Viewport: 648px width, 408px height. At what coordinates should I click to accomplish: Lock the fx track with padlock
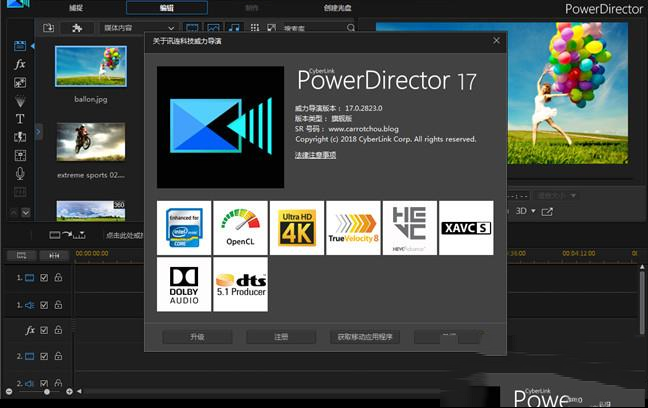click(x=58, y=330)
